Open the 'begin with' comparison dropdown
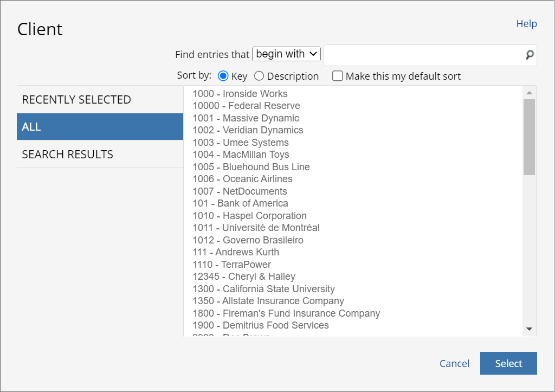The width and height of the screenshot is (555, 392). 286,54
